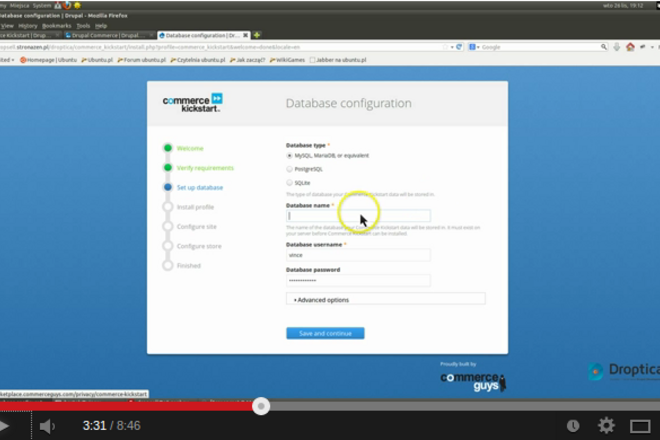The height and width of the screenshot is (440, 660).
Task: Open Jak zacząć? bookmark
Action: (248, 60)
